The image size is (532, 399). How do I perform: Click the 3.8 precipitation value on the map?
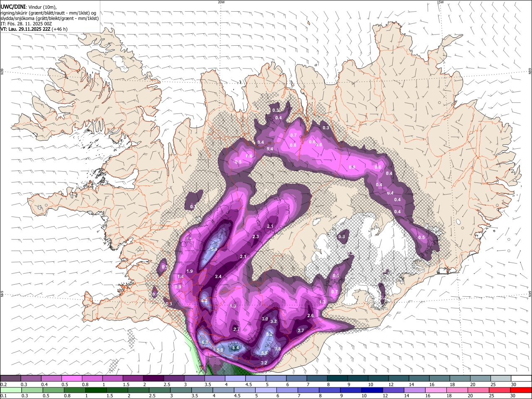coord(278,349)
